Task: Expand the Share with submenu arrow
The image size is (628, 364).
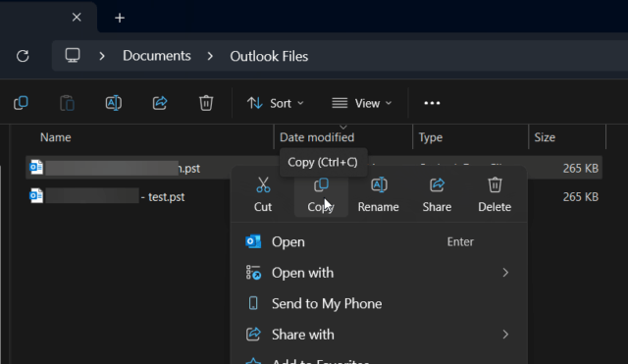Action: (505, 335)
